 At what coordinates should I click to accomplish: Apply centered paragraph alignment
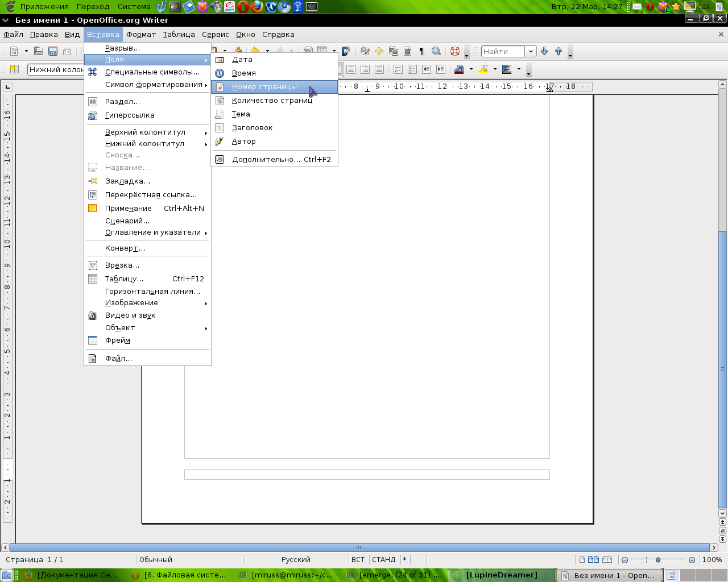tap(351, 69)
